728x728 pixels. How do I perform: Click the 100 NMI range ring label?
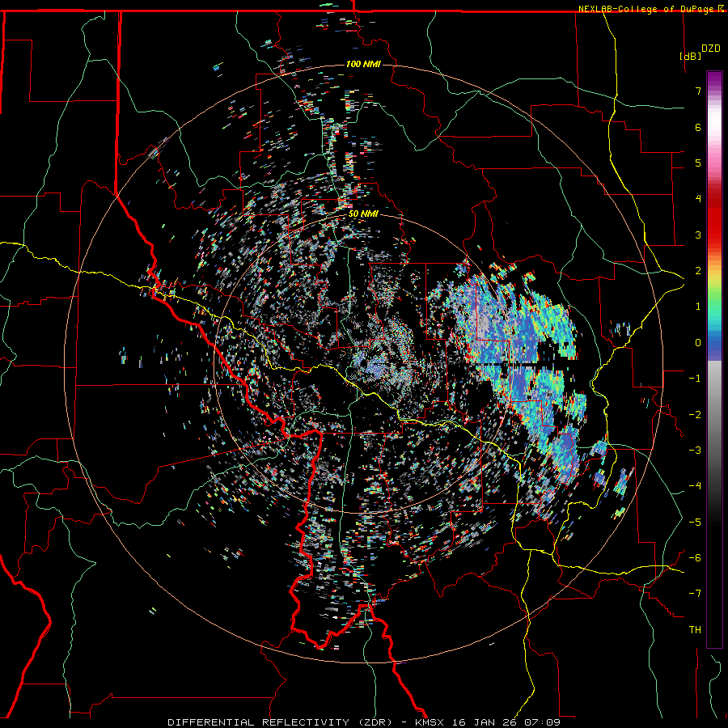[x=363, y=64]
